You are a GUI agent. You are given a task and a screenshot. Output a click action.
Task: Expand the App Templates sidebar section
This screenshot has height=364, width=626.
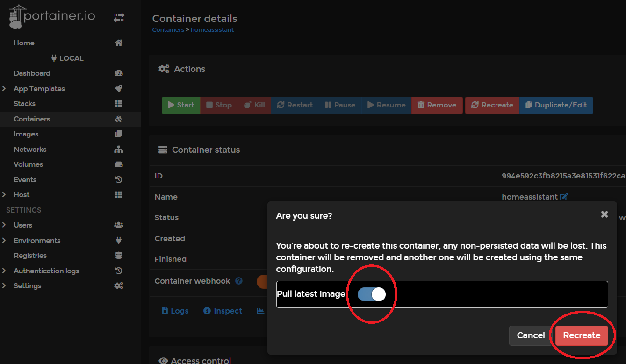coord(4,89)
